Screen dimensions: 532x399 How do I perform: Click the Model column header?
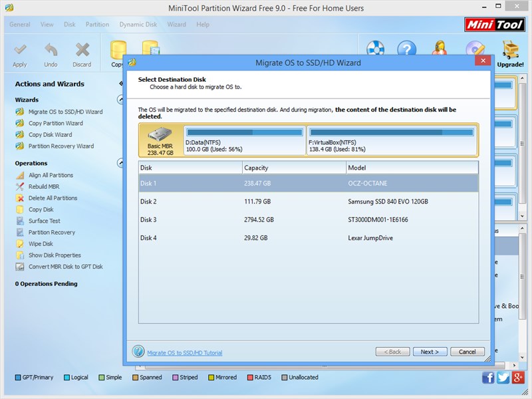coord(412,168)
